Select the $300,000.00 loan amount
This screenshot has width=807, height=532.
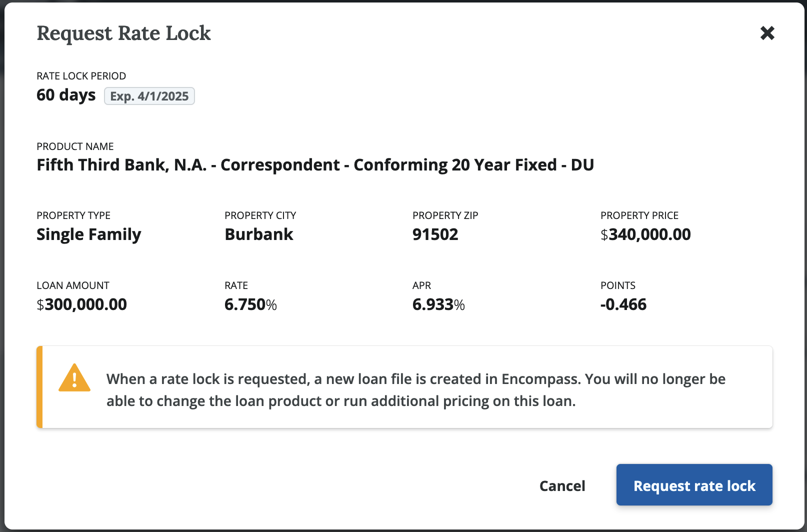point(82,304)
